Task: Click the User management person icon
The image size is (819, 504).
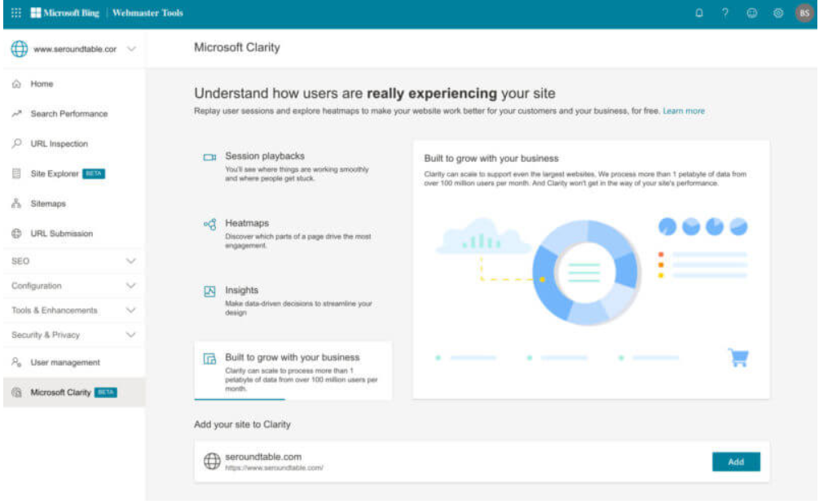Action: tap(17, 362)
